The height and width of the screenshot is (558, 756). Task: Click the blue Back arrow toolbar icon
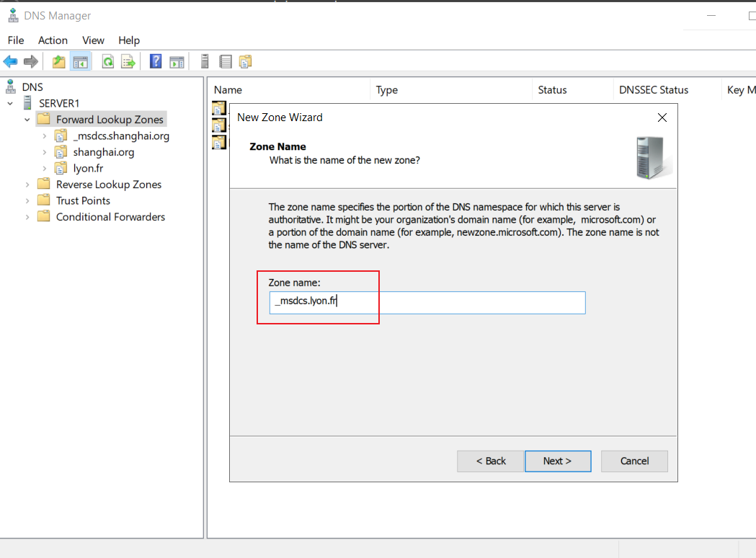[10, 61]
